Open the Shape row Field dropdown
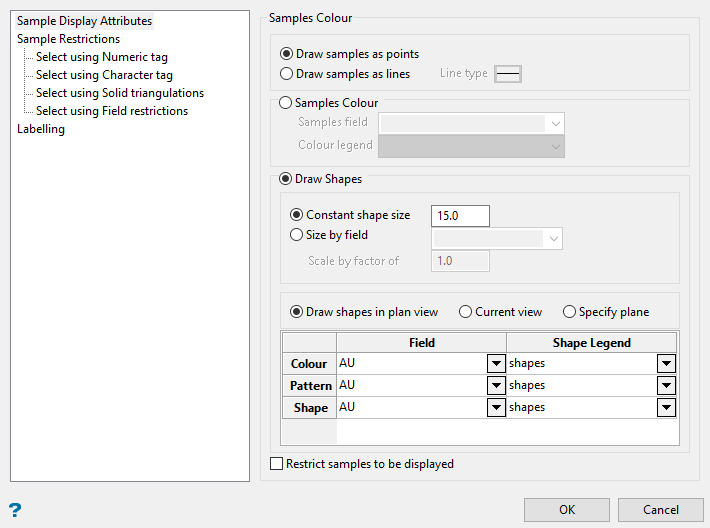This screenshot has height=528, width=710. pyautogui.click(x=496, y=408)
